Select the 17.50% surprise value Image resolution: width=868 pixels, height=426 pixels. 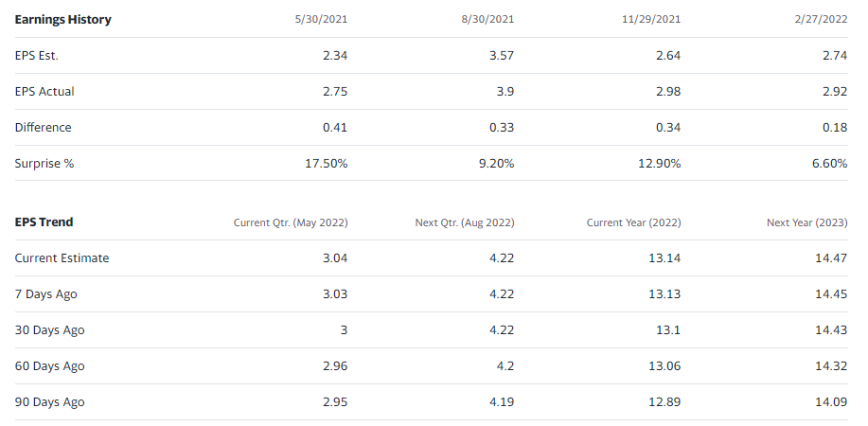click(x=326, y=164)
